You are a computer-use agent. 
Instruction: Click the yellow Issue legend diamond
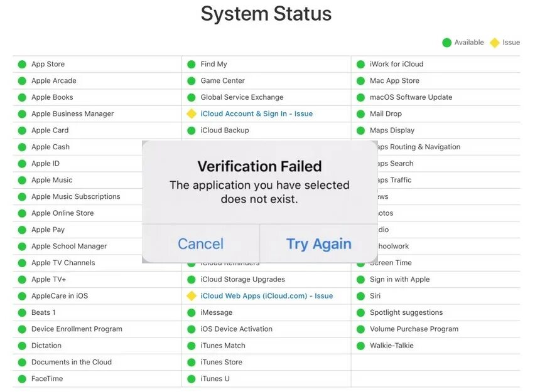[x=495, y=43]
